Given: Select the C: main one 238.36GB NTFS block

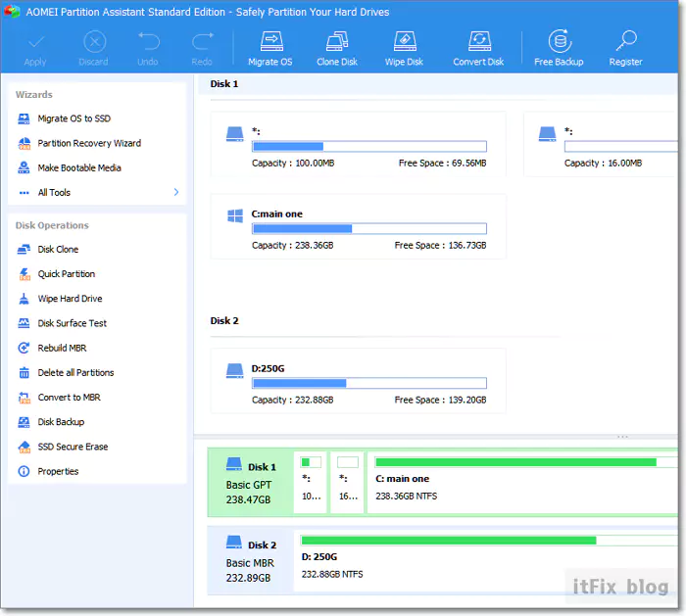Looking at the screenshot, I should pyautogui.click(x=522, y=482).
